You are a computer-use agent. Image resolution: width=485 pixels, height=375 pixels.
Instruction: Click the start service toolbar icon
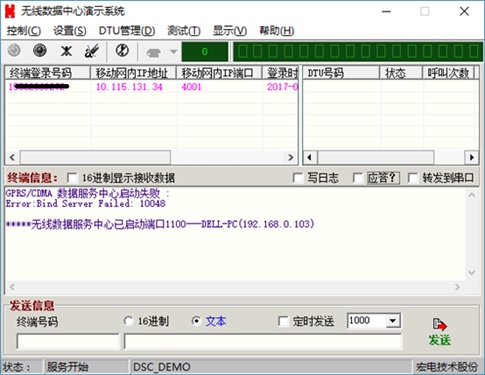(x=14, y=51)
